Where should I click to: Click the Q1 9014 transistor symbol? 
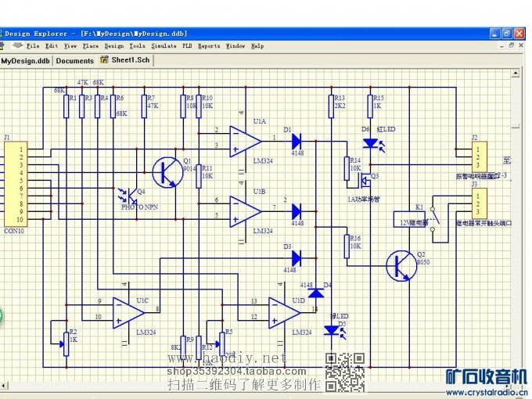pyautogui.click(x=167, y=171)
